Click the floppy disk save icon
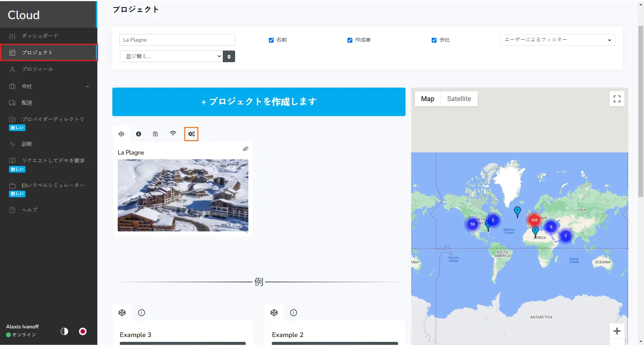The height and width of the screenshot is (346, 644). click(155, 134)
